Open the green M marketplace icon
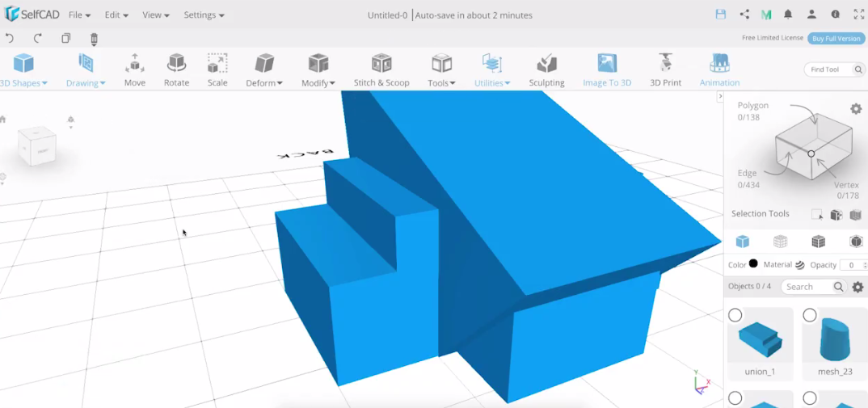 tap(766, 15)
